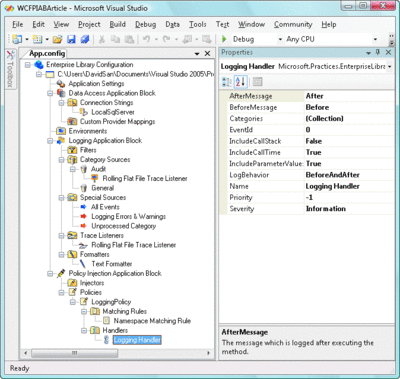The width and height of the screenshot is (400, 379).
Task: Pin the Properties panel with auto-hide icon
Action: click(378, 52)
